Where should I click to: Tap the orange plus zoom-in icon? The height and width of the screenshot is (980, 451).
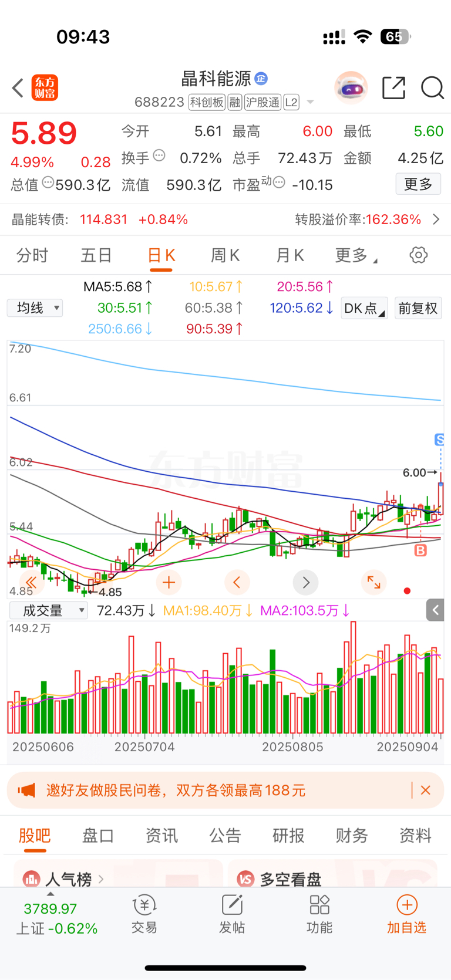169,583
